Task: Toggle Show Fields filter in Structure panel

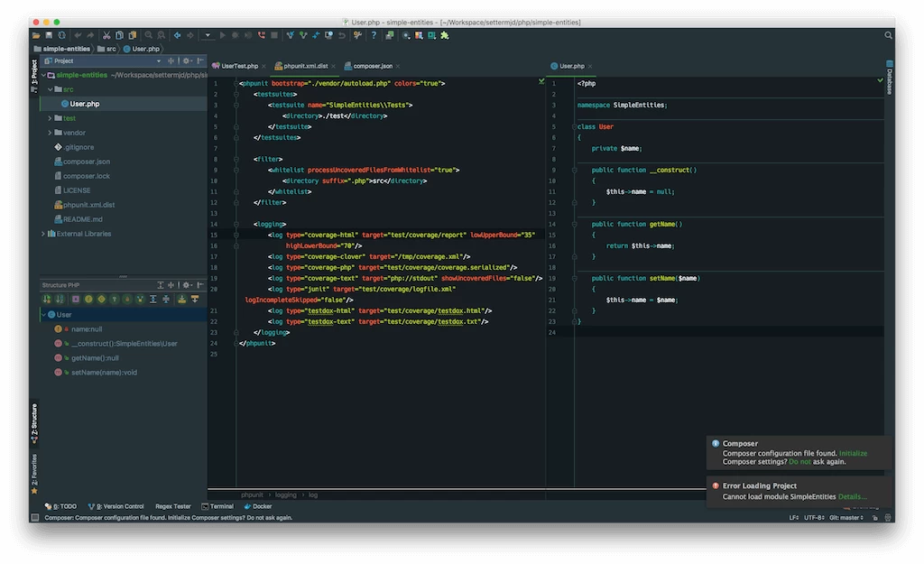Action: 89,299
